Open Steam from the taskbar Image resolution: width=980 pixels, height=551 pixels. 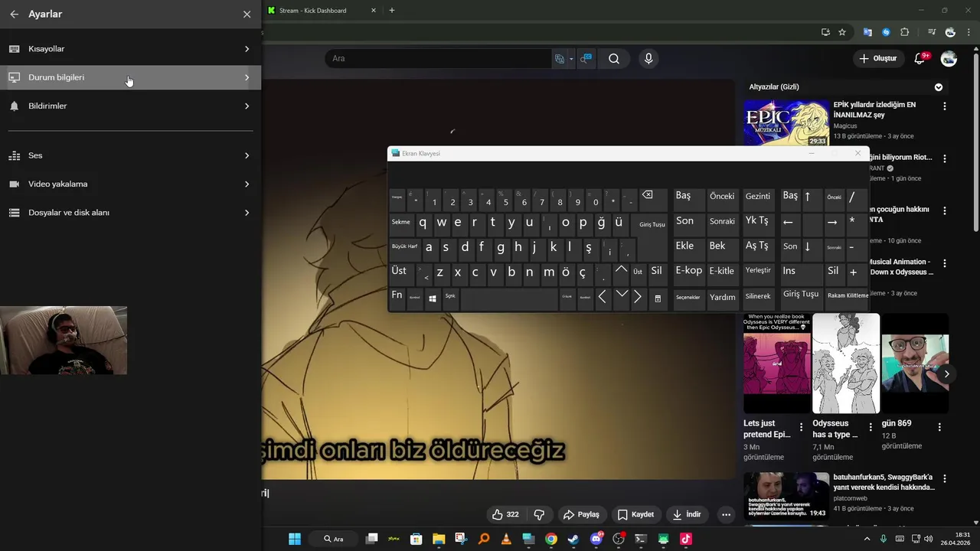point(573,539)
